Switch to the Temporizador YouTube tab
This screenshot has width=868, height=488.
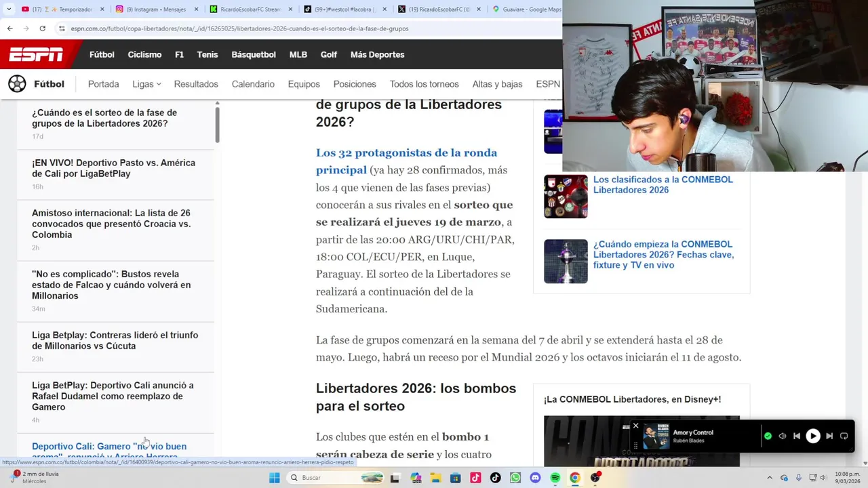pyautogui.click(x=62, y=9)
